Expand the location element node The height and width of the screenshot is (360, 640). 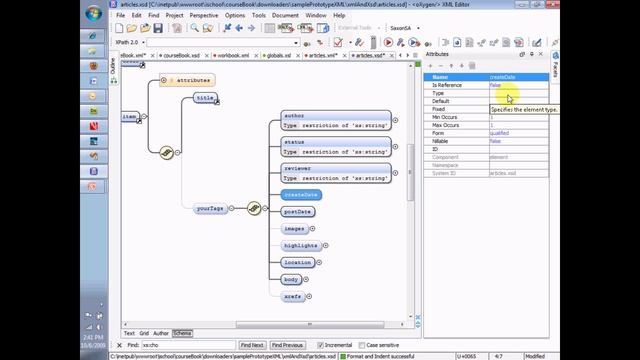tap(319, 262)
